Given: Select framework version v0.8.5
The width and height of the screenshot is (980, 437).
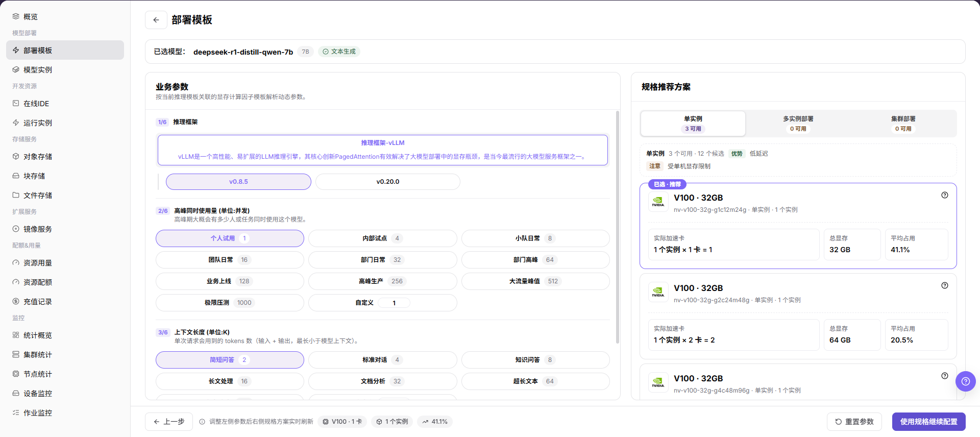Looking at the screenshot, I should tap(238, 182).
